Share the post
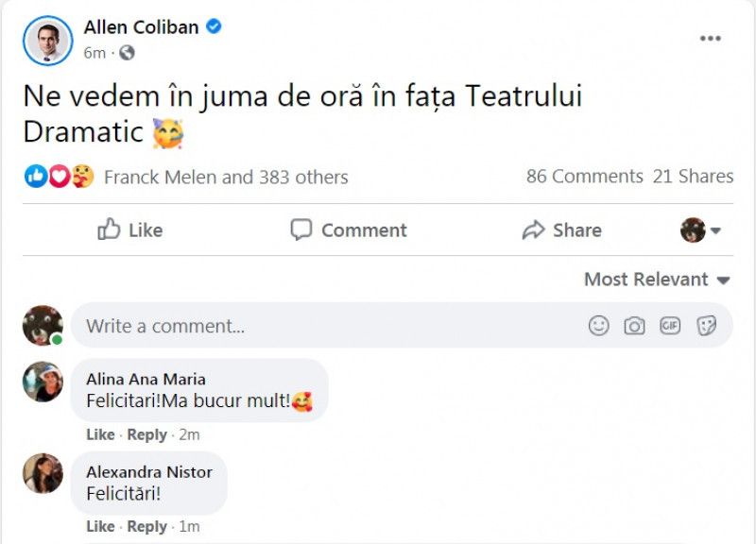 coord(562,230)
